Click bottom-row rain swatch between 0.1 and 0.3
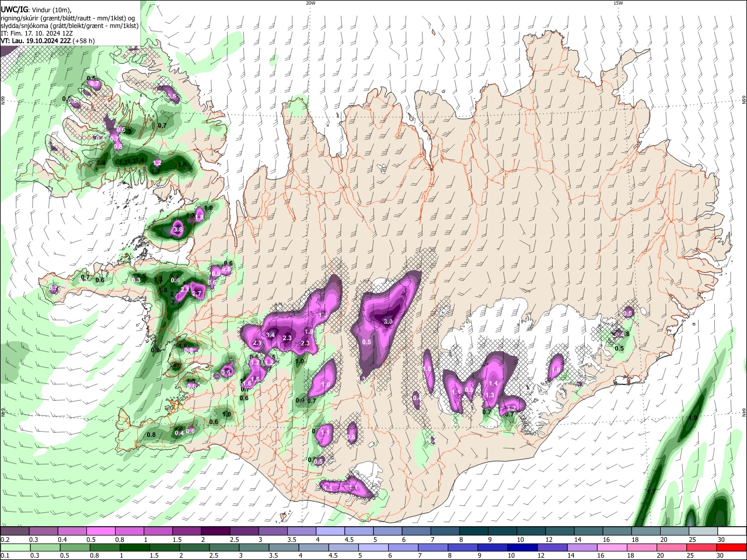747x560 pixels. tap(15, 547)
